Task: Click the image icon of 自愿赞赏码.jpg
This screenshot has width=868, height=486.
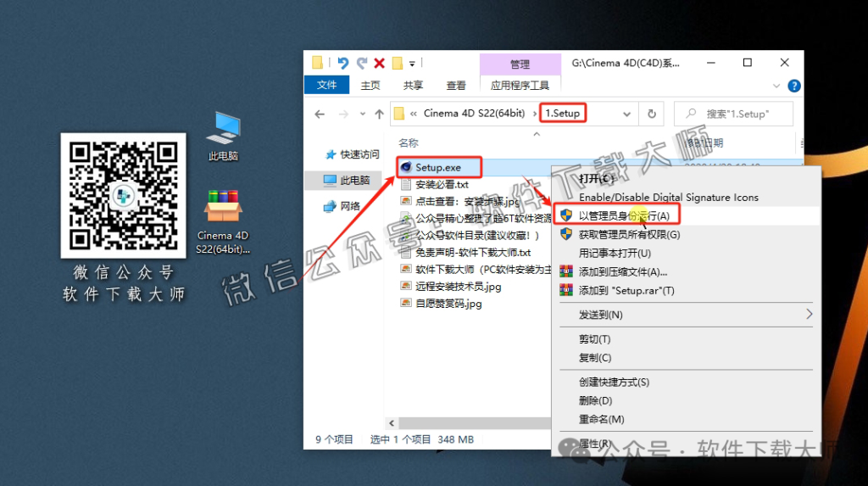Action: 406,304
